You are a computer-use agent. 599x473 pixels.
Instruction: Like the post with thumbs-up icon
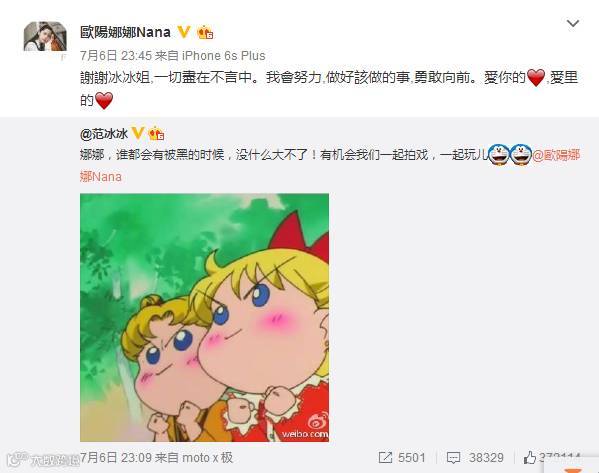tap(529, 457)
